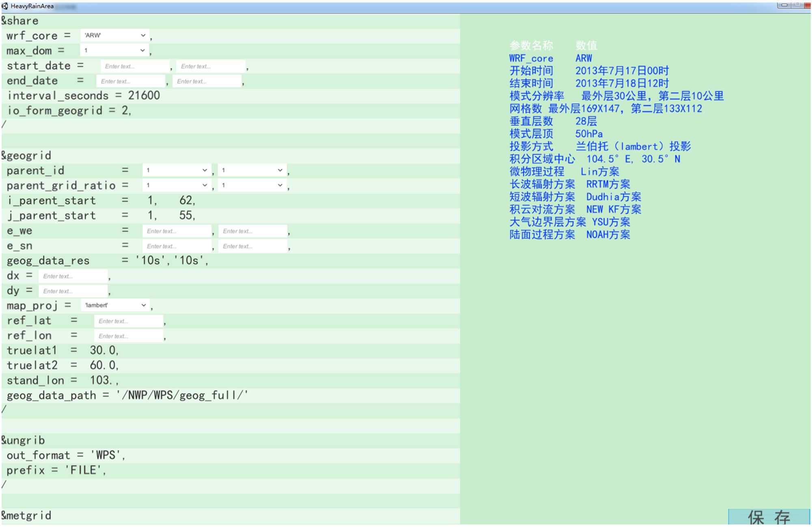The height and width of the screenshot is (527, 812).
Task: Minimize the HeavyRainArea window
Action: 784,5
